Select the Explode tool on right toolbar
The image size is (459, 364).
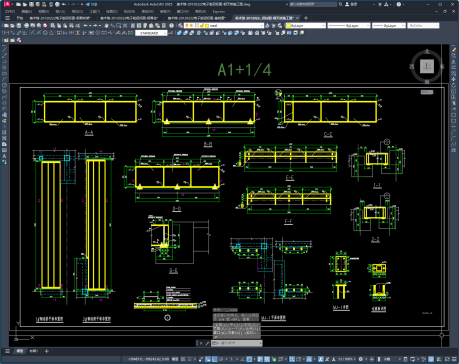tap(454, 150)
